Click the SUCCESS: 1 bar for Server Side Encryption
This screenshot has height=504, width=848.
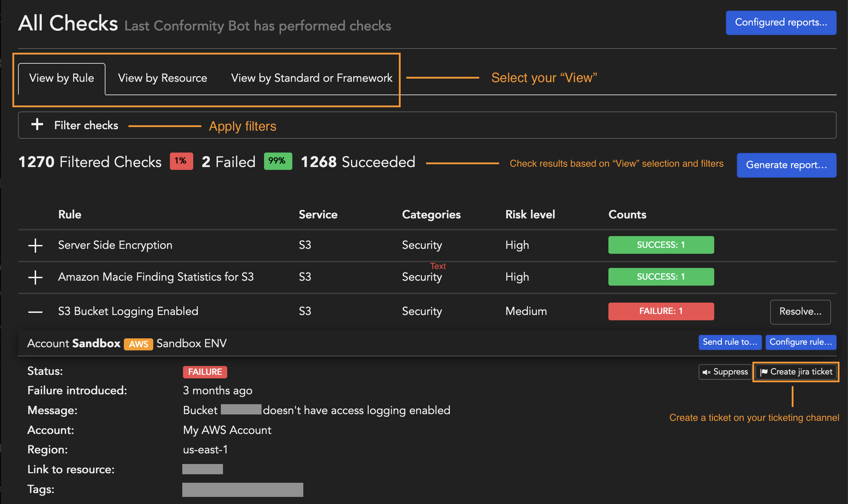click(661, 245)
